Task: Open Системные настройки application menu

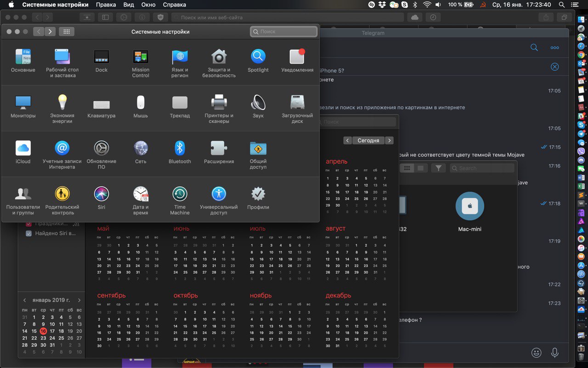Action: coord(55,5)
